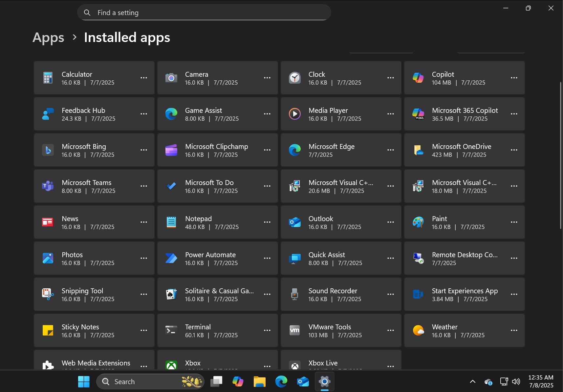Click the Camera app icon
563x392 pixels.
click(171, 78)
